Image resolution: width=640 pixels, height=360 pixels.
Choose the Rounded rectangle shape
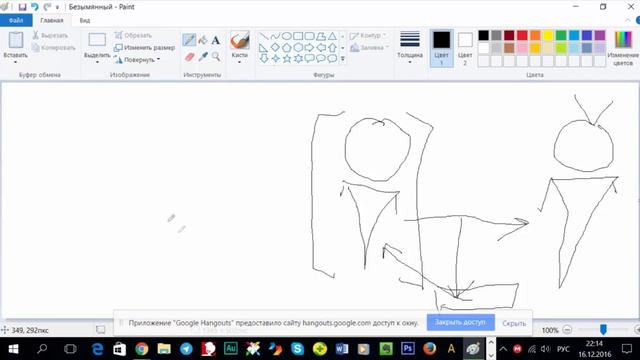point(310,36)
